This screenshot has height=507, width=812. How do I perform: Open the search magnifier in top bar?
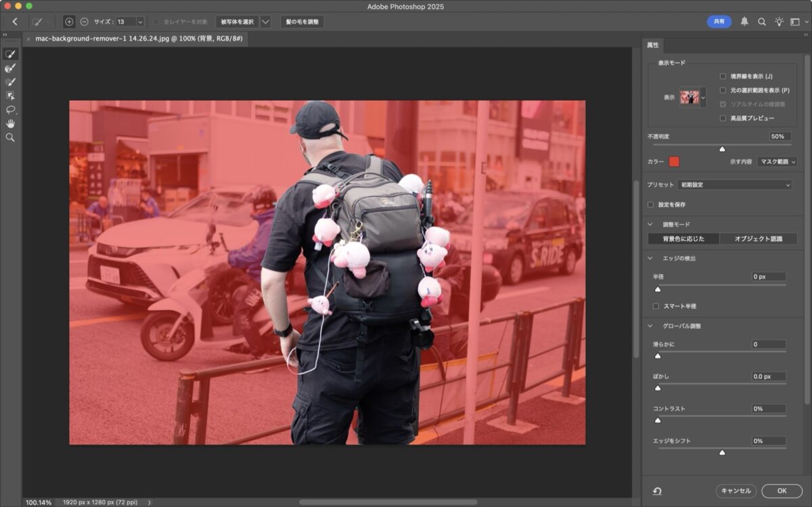pyautogui.click(x=762, y=22)
